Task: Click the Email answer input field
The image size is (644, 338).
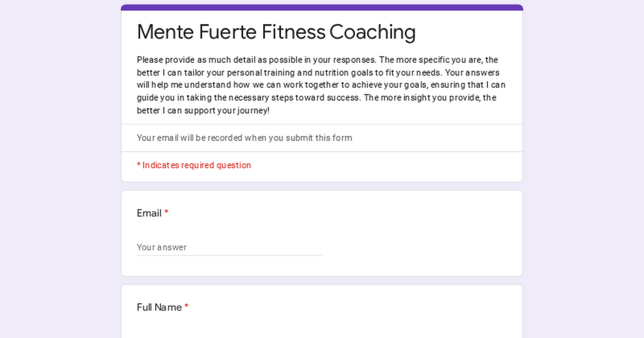Action: (x=225, y=247)
